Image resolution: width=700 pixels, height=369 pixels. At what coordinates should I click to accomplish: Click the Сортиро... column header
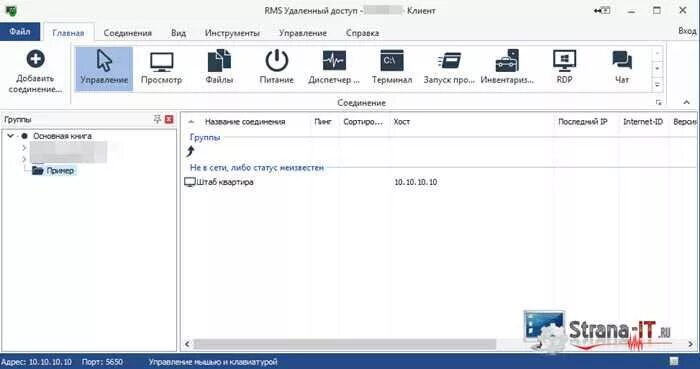363,122
